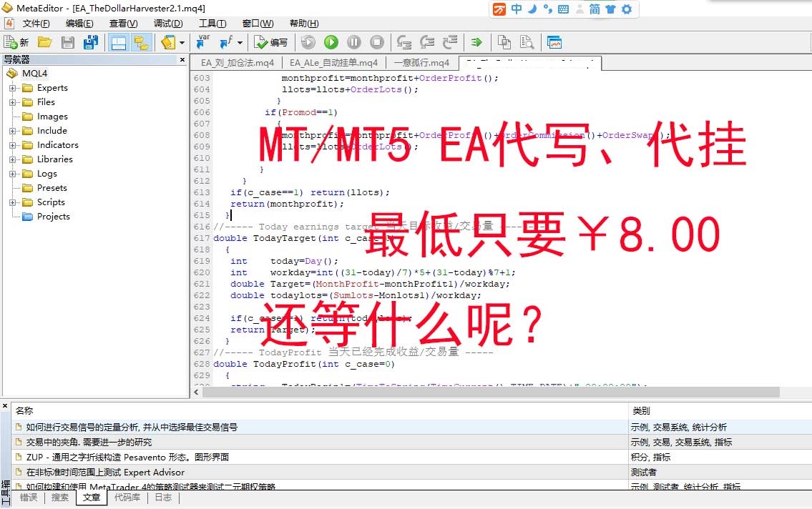Close the Toolbox panel with its x
Viewport: 812px width, 509px height.
(5, 406)
